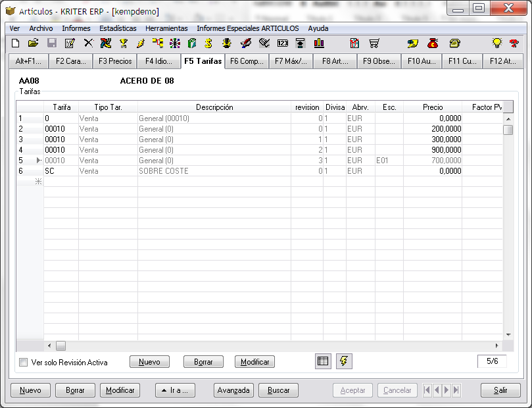Click the colorful ribbons toolbar icon
The height and width of the screenshot is (408, 532).
pos(106,43)
